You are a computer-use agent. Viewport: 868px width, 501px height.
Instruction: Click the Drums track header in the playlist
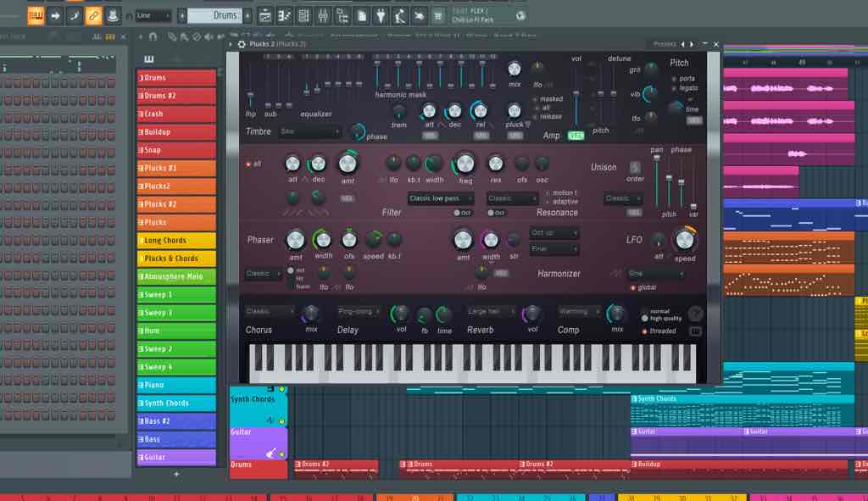click(258, 469)
